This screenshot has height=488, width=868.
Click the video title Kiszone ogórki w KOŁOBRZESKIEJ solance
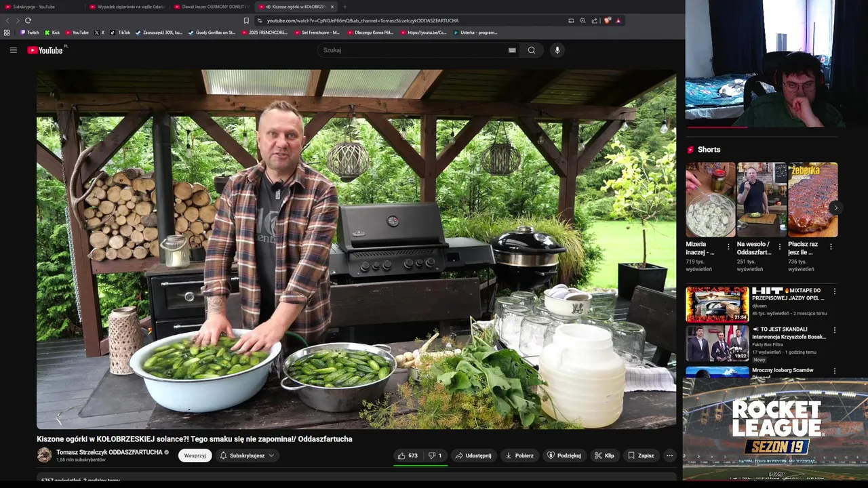195,439
